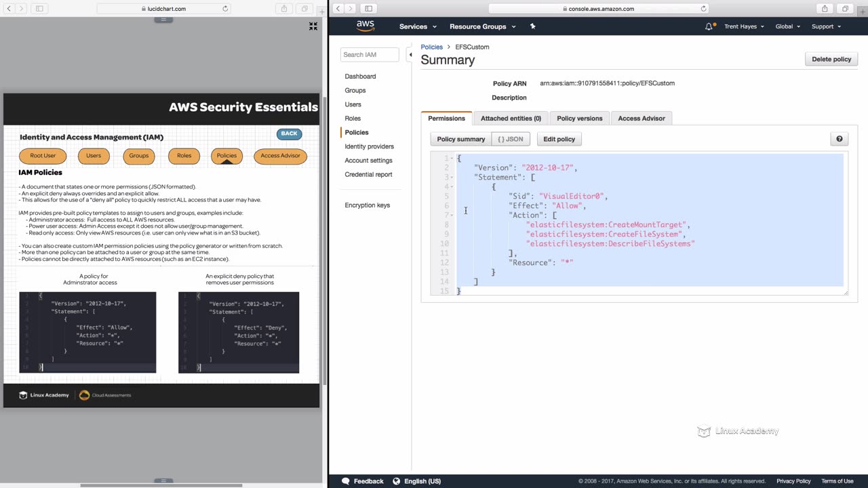This screenshot has width=868, height=488.
Task: Collapse the IAM navigation sidebar arrow
Action: click(x=410, y=54)
